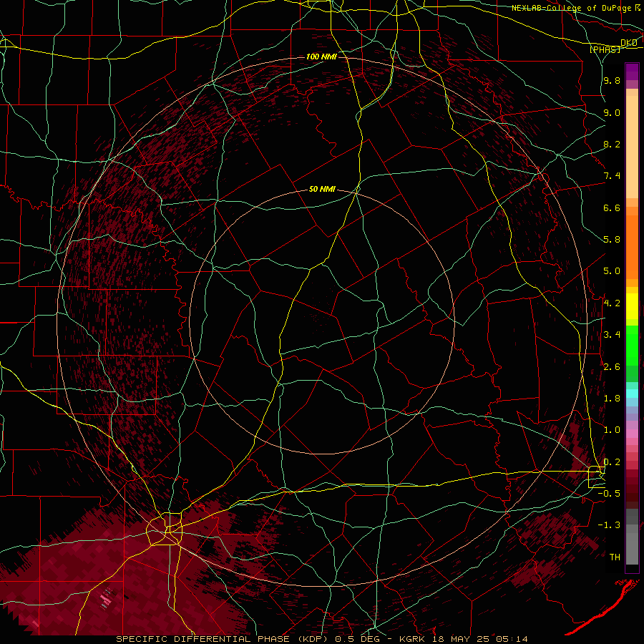Image resolution: width=644 pixels, height=644 pixels.
Task: Click the 1.8 value on the color scale
Action: tap(612, 399)
